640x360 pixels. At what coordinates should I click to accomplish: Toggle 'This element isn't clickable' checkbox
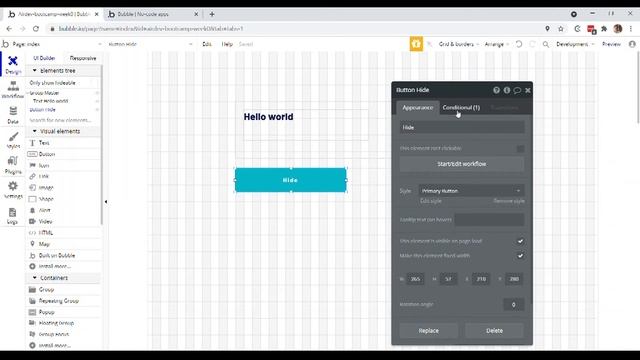coord(520,149)
